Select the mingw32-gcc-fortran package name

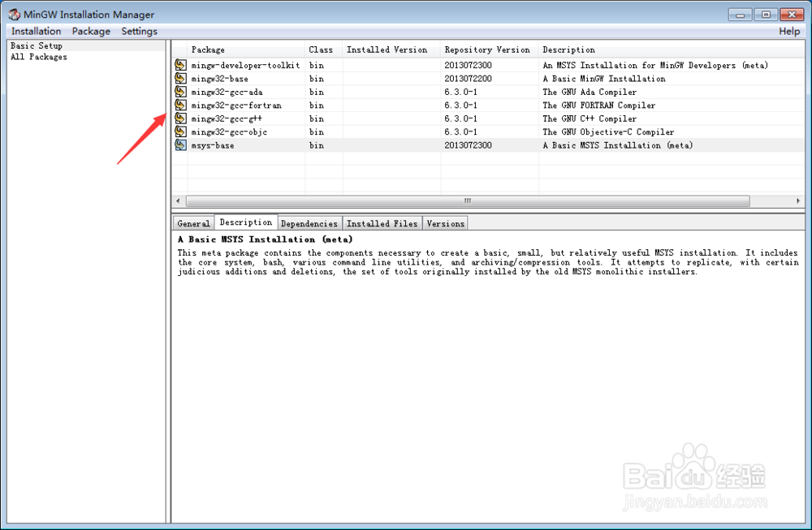[236, 106]
